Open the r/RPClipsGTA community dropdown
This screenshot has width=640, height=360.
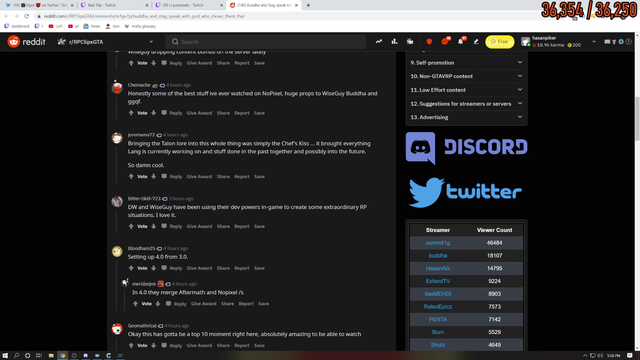pos(106,42)
